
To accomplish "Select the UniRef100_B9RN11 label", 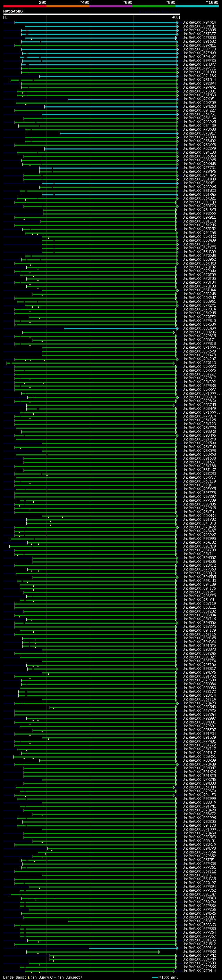I will click(x=199, y=45).
